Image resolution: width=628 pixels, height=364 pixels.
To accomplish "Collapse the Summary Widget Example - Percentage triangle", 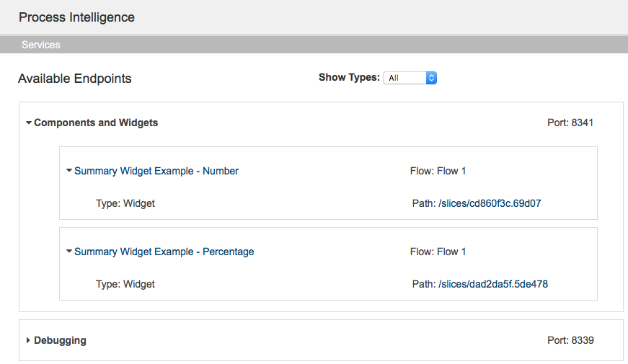I will (69, 252).
